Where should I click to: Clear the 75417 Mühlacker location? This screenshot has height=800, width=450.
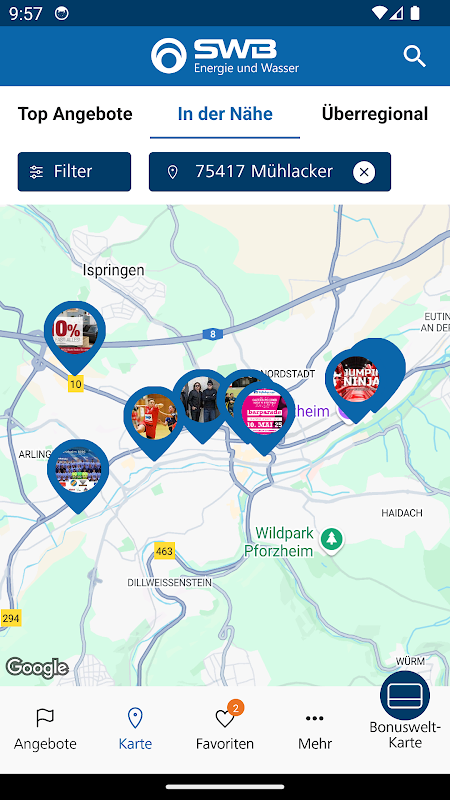pos(364,172)
